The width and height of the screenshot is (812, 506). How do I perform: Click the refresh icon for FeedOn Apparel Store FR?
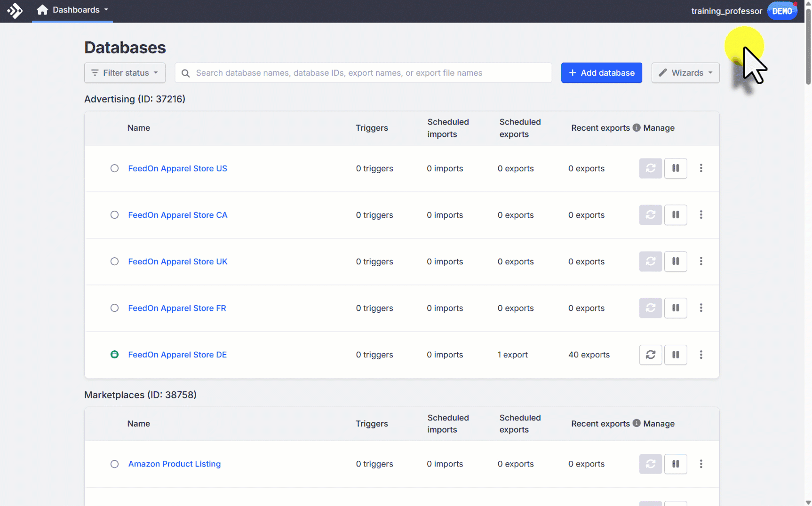[x=651, y=308]
